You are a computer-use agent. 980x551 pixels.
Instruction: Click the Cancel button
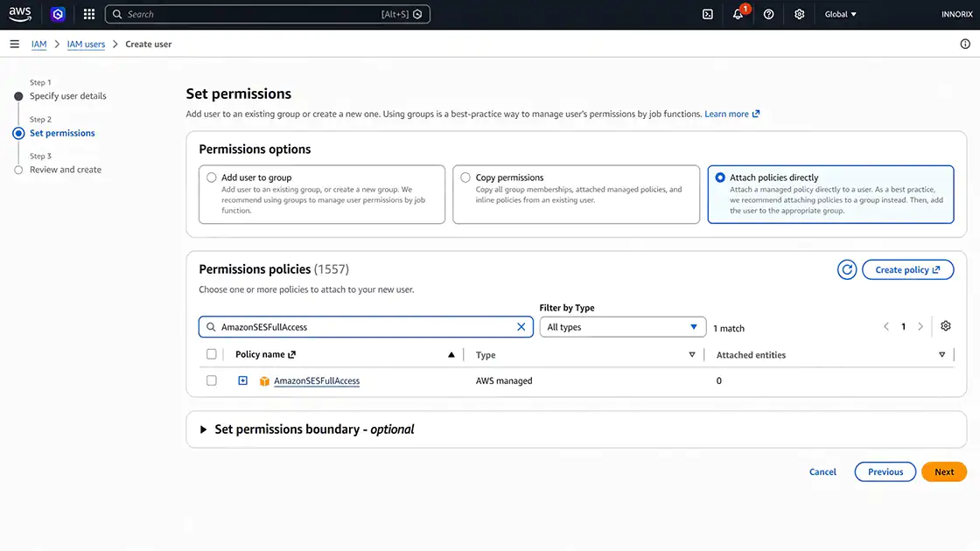pyautogui.click(x=822, y=471)
